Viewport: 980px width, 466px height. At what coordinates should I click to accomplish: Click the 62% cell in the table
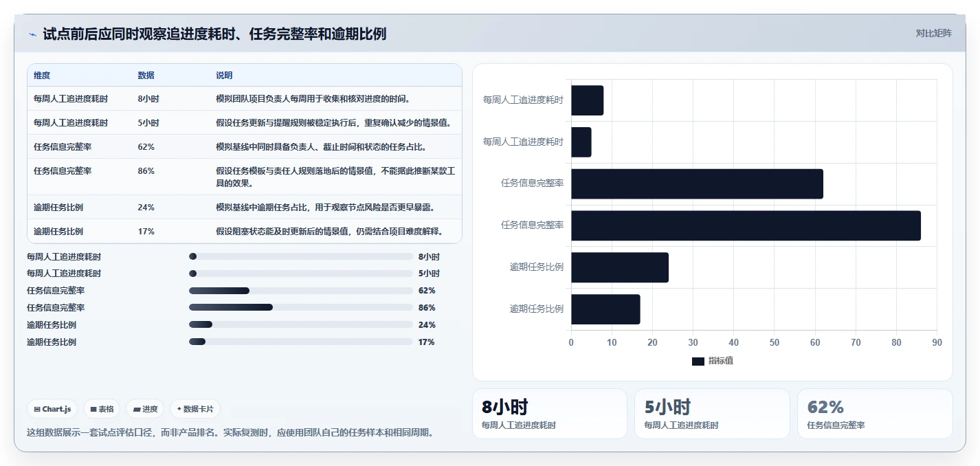pos(146,147)
